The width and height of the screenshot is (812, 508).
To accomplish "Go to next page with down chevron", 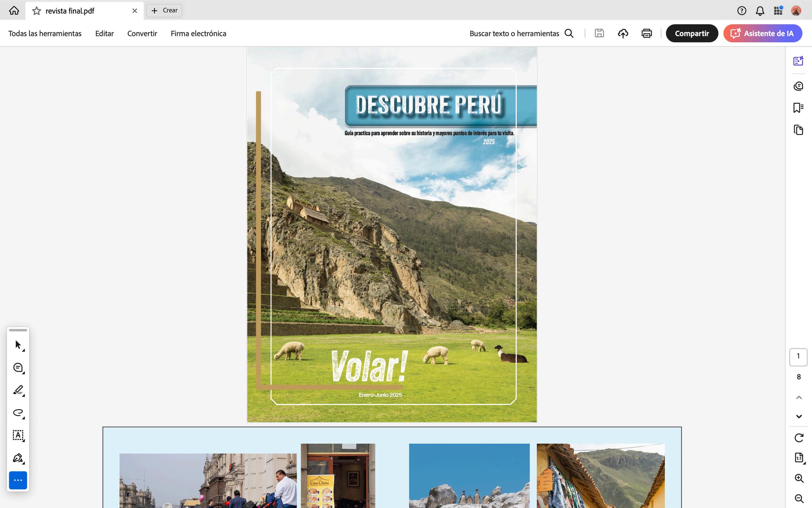I will coord(799,417).
